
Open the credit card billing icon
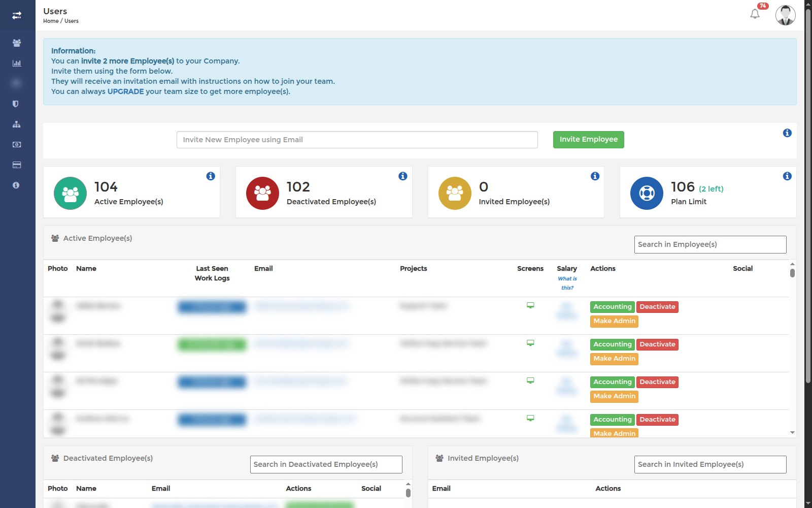pos(17,165)
